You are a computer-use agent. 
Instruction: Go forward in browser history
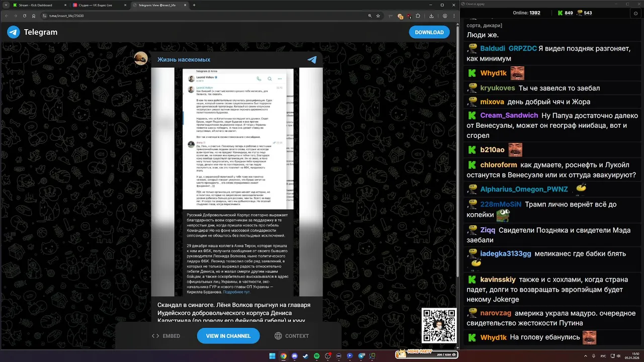[x=15, y=16]
